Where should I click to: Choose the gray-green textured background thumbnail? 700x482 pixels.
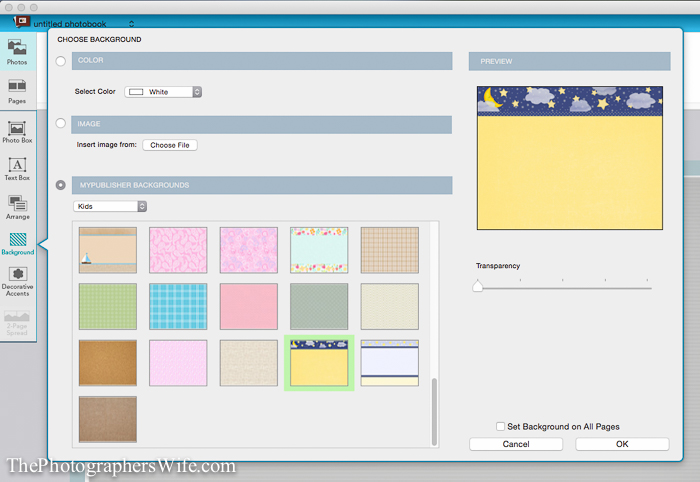319,307
